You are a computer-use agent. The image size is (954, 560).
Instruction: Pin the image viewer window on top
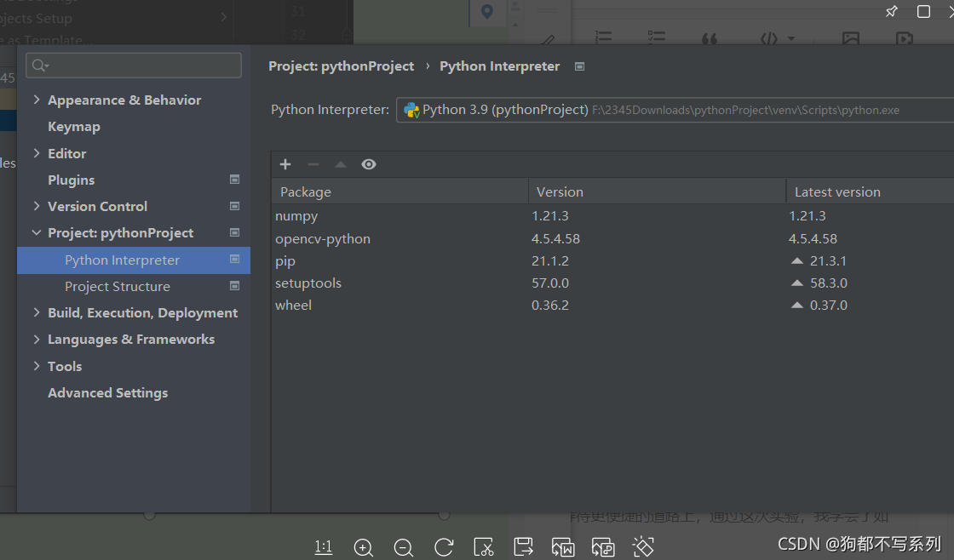[x=891, y=11]
